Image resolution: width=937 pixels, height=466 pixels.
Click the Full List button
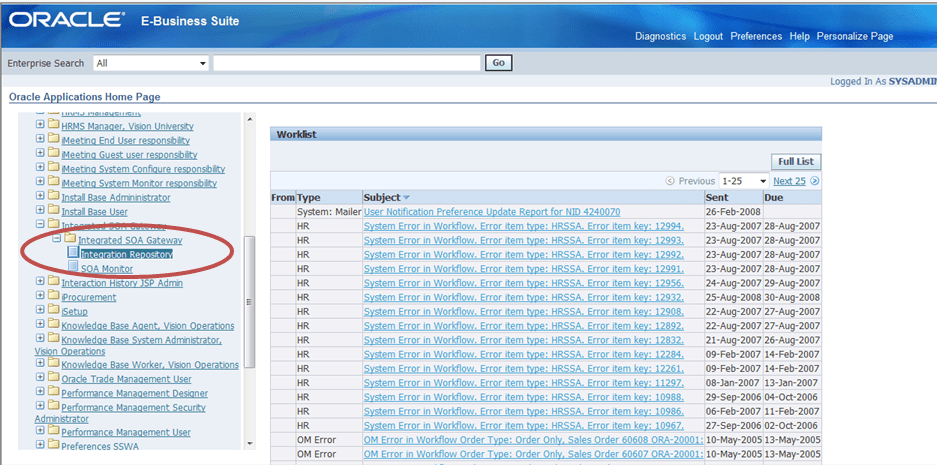coord(796,162)
